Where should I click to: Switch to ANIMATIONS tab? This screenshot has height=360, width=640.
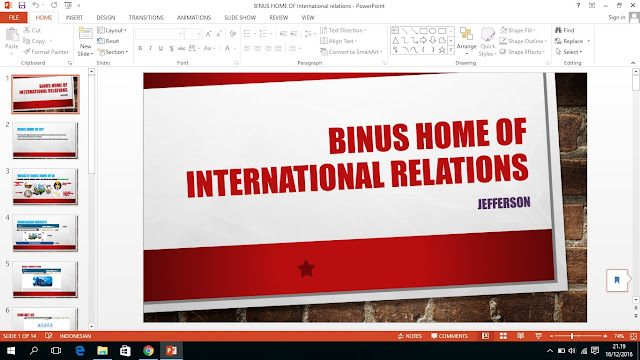194,18
